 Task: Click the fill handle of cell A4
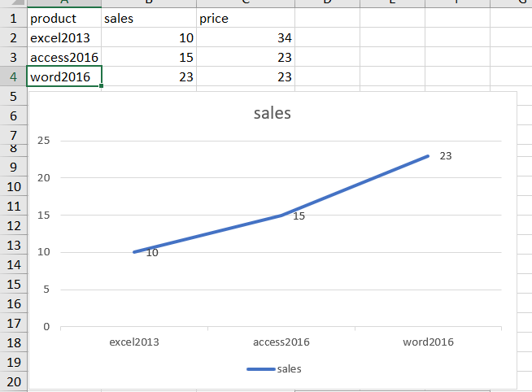point(102,85)
